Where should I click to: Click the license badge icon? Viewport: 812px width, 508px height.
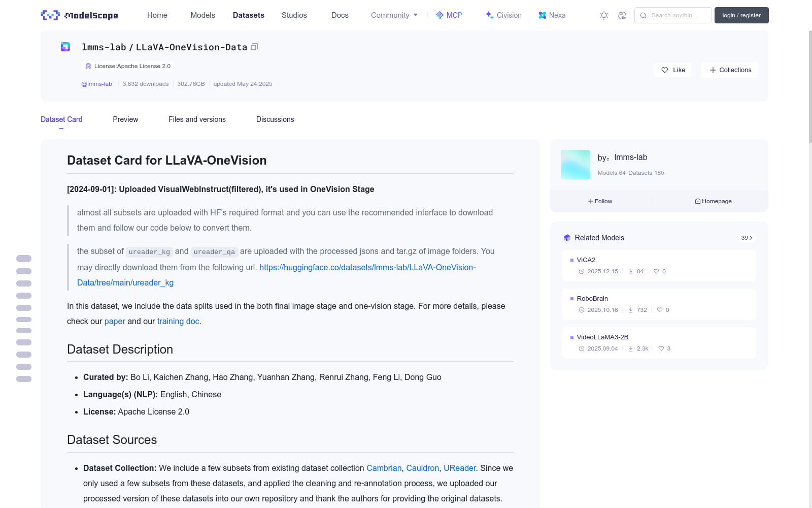[88, 66]
